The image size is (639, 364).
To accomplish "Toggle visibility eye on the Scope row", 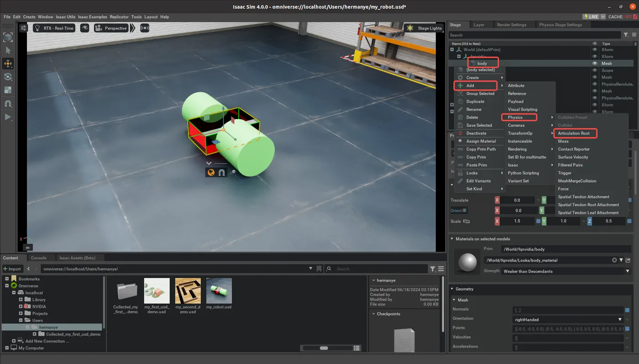I will pyautogui.click(x=594, y=70).
